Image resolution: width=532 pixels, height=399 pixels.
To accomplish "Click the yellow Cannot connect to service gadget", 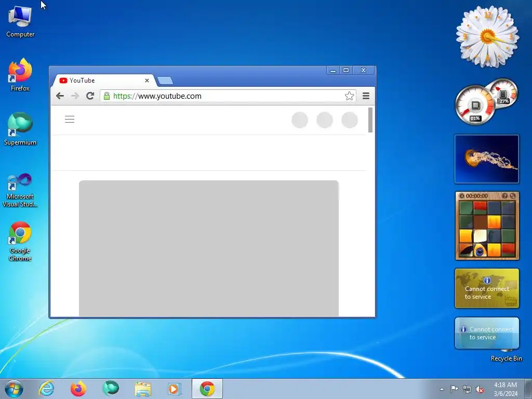I will click(487, 288).
